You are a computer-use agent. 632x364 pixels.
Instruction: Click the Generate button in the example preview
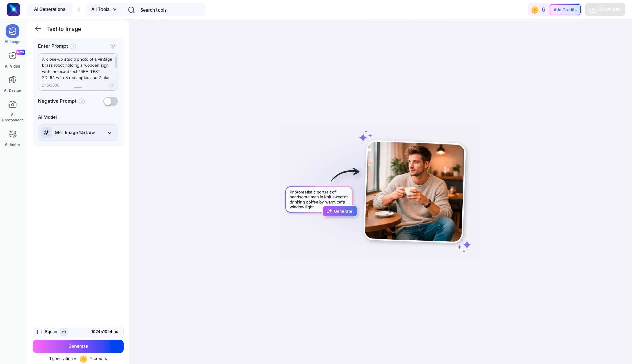coord(340,211)
